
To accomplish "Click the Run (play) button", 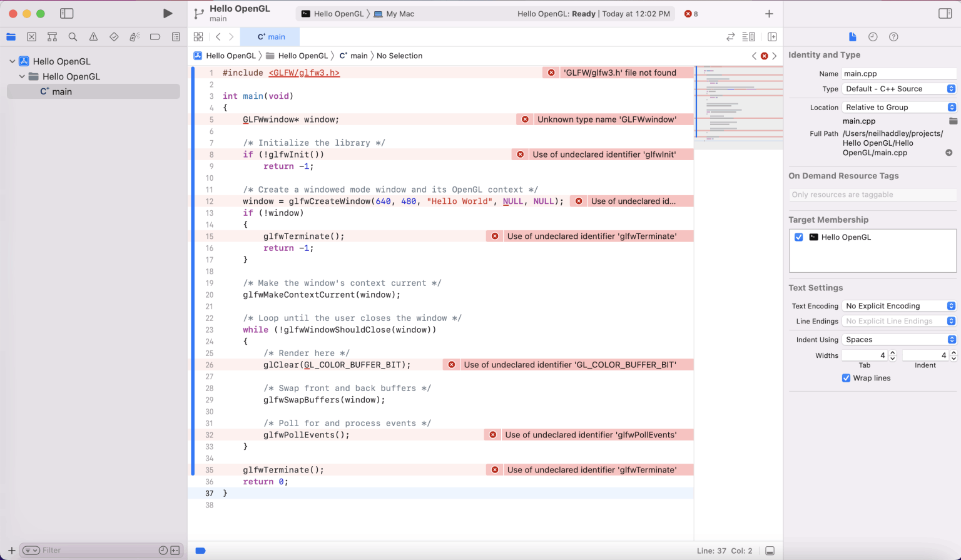I will click(x=167, y=13).
